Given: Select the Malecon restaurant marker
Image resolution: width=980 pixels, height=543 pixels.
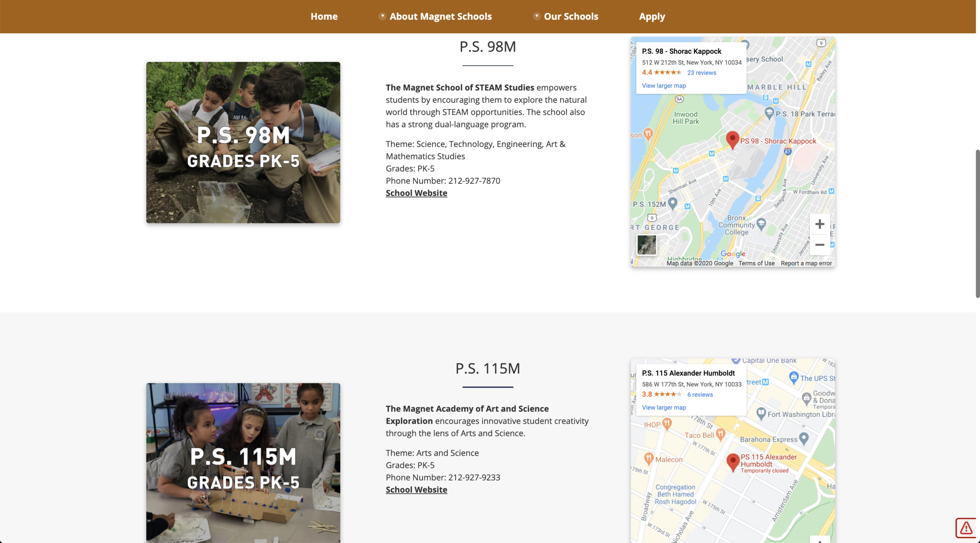Looking at the screenshot, I should (x=648, y=458).
